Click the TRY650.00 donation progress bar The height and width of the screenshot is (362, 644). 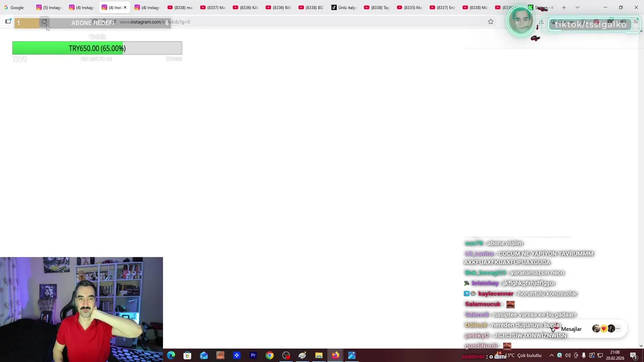click(97, 48)
